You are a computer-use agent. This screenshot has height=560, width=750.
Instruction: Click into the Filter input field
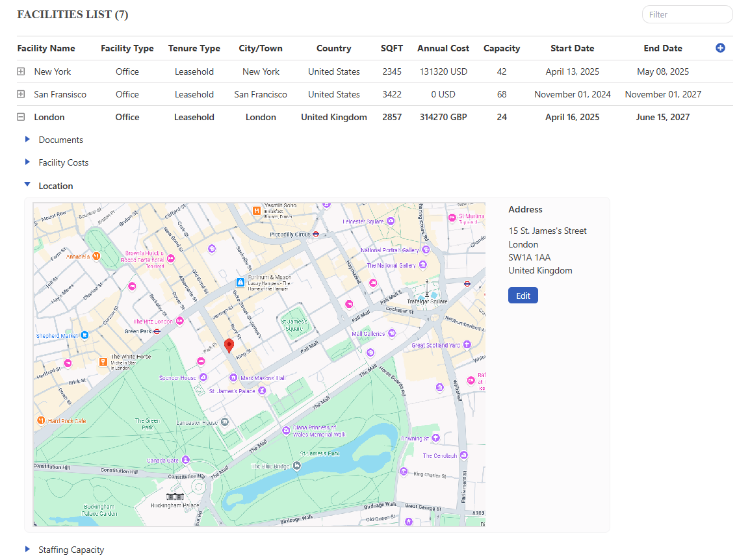click(687, 14)
